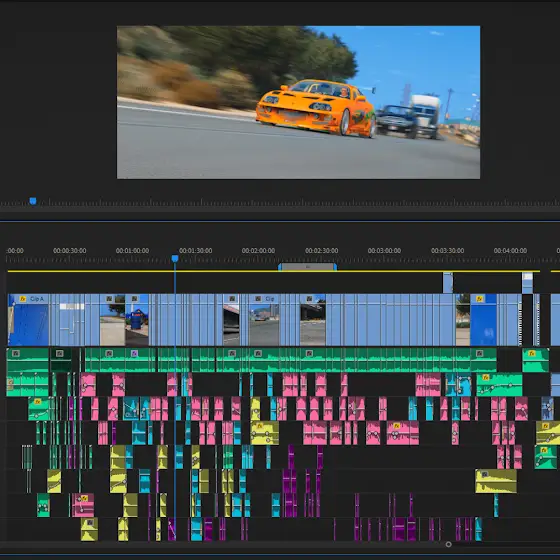Click the center grip of the gray work area bar
The image size is (560, 560).
[308, 267]
